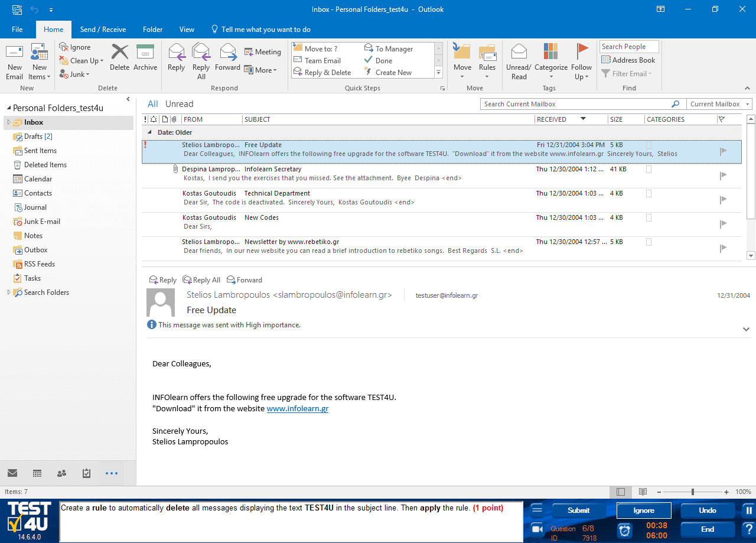Toggle category box for Free Update message
Screen dimensions: 756x543
649,145
